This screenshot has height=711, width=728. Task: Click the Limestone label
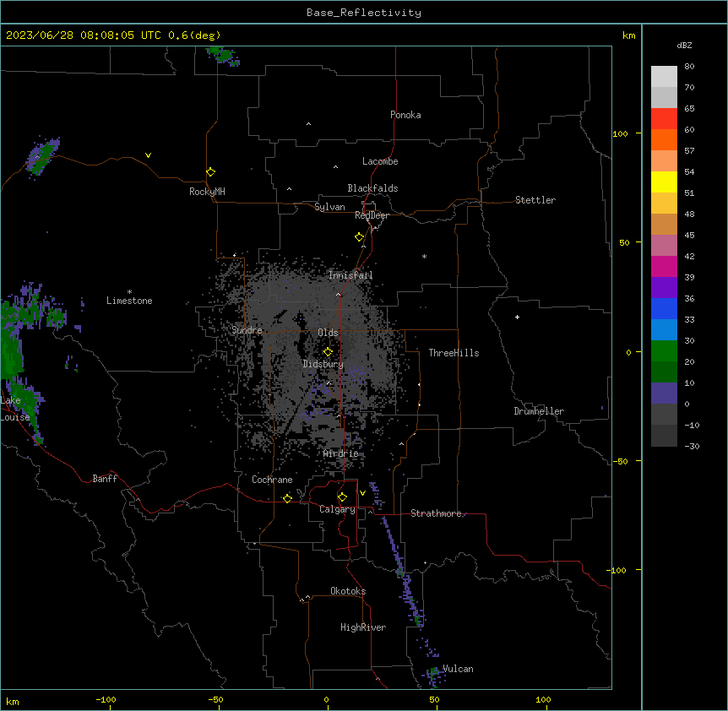click(x=129, y=301)
